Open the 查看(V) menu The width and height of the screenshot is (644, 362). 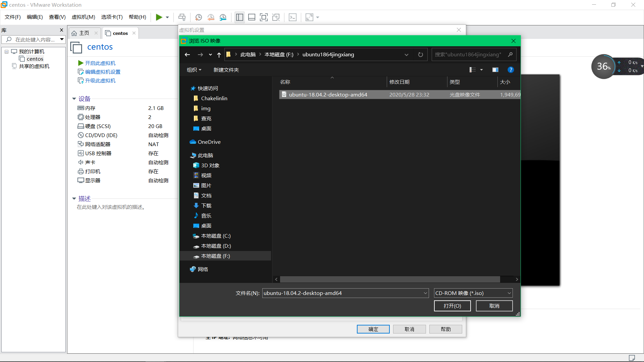click(57, 17)
